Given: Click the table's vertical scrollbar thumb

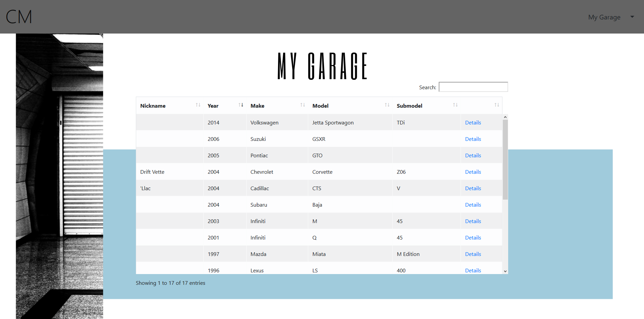Looking at the screenshot, I should click(505, 160).
